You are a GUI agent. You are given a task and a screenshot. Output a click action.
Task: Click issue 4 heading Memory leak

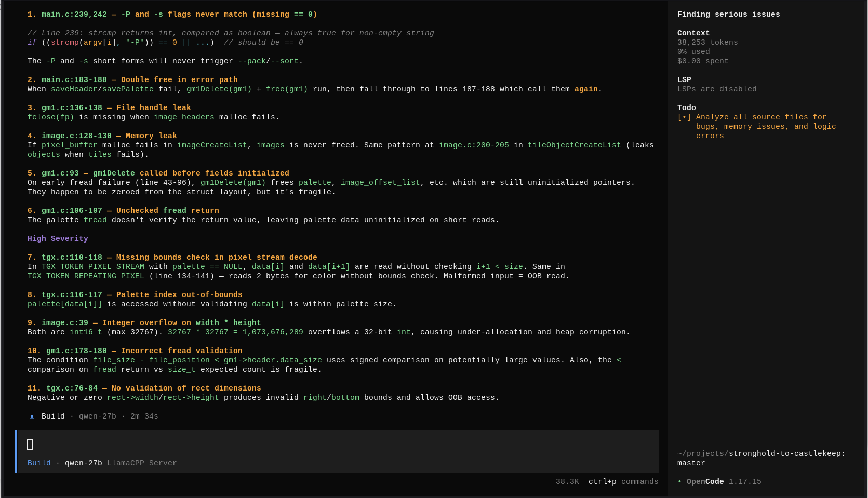[102, 136]
